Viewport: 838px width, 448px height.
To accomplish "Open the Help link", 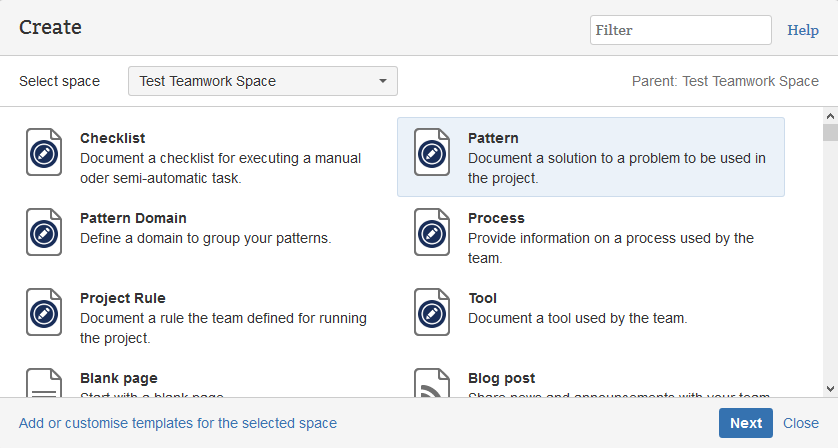I will coord(803,30).
